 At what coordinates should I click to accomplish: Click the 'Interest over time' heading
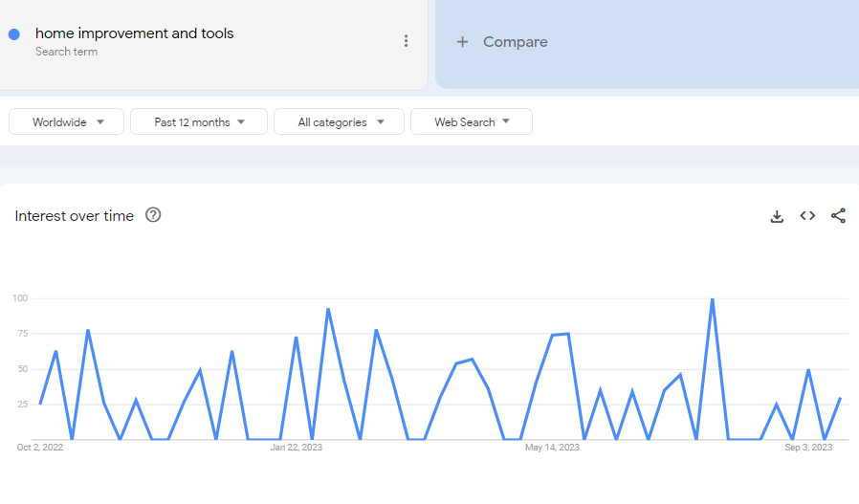tap(75, 216)
